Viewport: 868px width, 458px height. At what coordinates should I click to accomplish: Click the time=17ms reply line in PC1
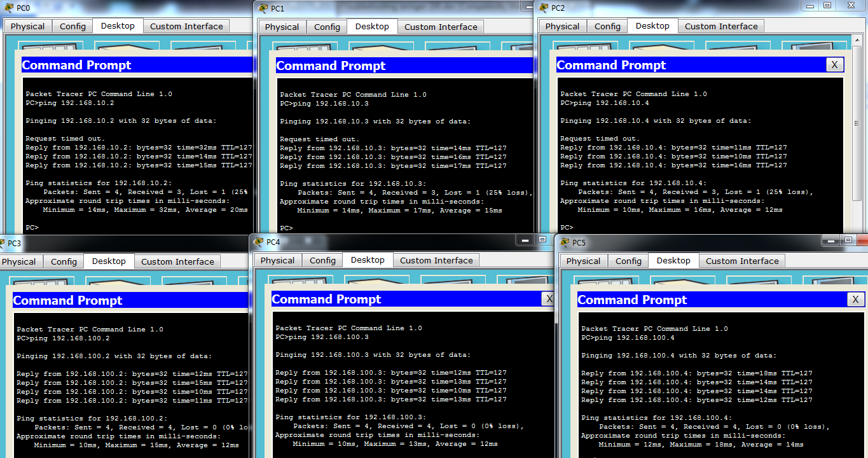pos(393,166)
